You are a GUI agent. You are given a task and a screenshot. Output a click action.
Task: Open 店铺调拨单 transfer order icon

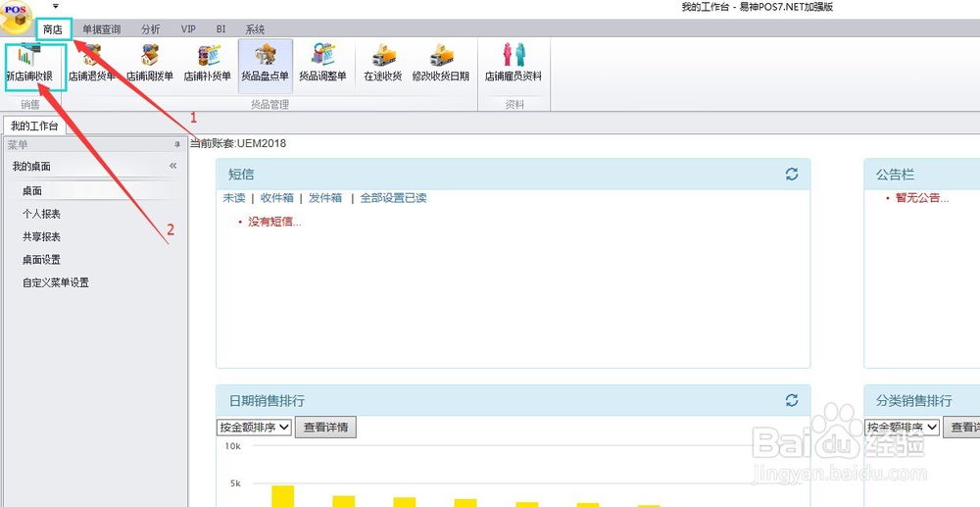(x=149, y=63)
